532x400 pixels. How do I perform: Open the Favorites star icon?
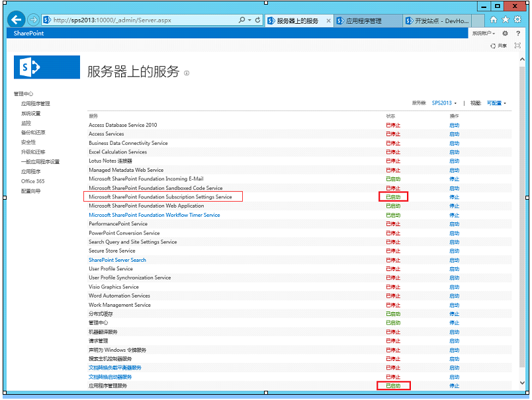coord(506,20)
